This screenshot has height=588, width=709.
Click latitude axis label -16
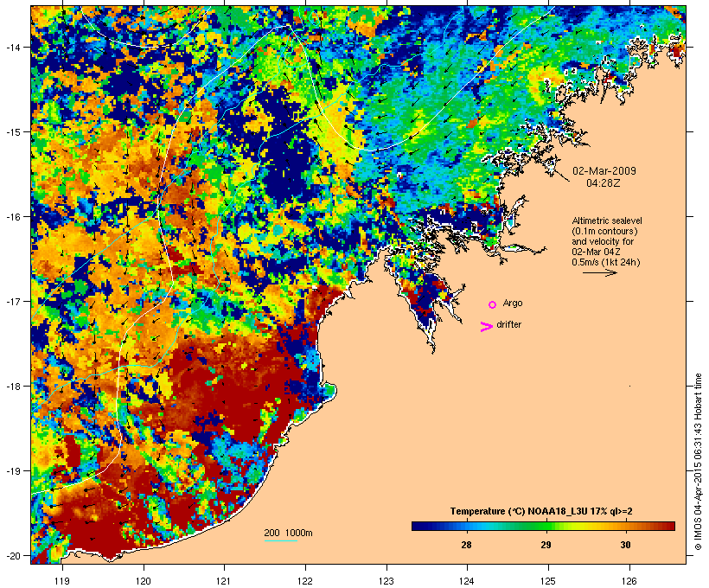point(12,217)
